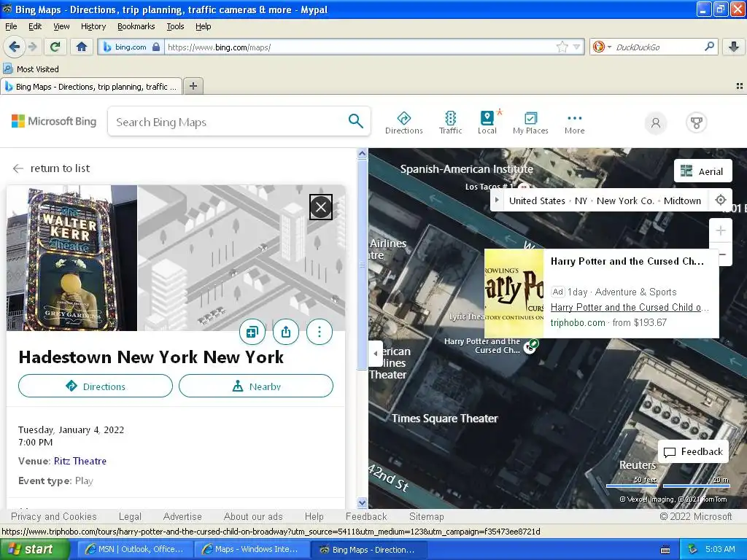Click the Advertise footer link
This screenshot has width=747, height=560.
[182, 516]
